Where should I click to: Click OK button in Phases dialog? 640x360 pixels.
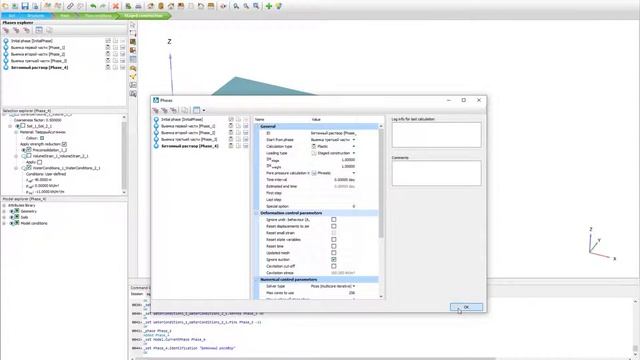pyautogui.click(x=466, y=307)
